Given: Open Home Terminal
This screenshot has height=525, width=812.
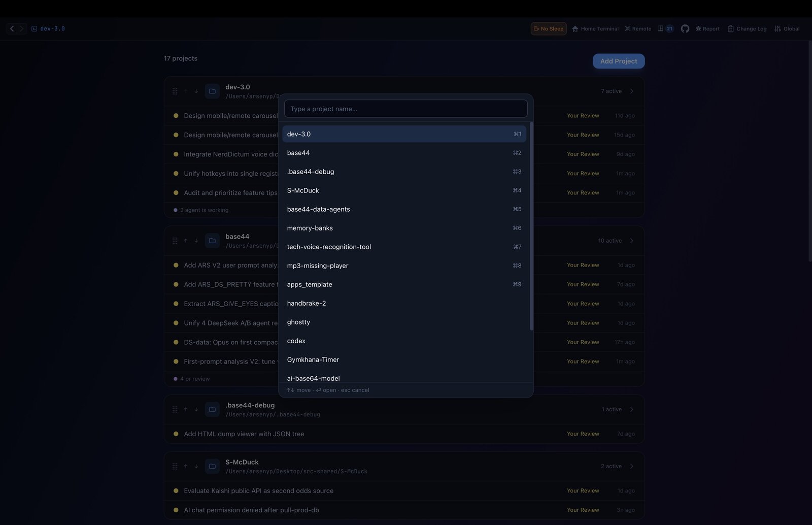Looking at the screenshot, I should click(x=595, y=29).
